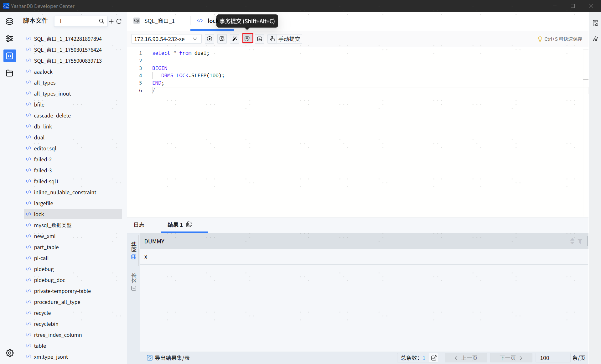Click the transaction commit icon
This screenshot has width=601, height=364.
tap(247, 39)
